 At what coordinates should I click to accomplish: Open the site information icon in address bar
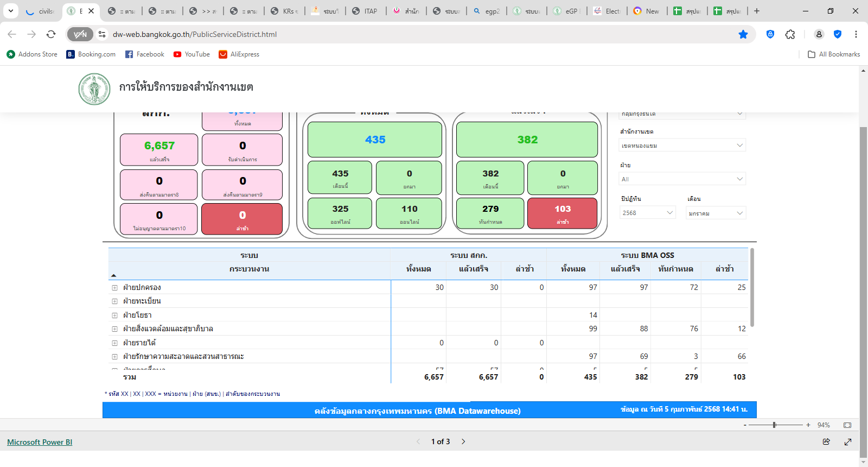pos(102,34)
